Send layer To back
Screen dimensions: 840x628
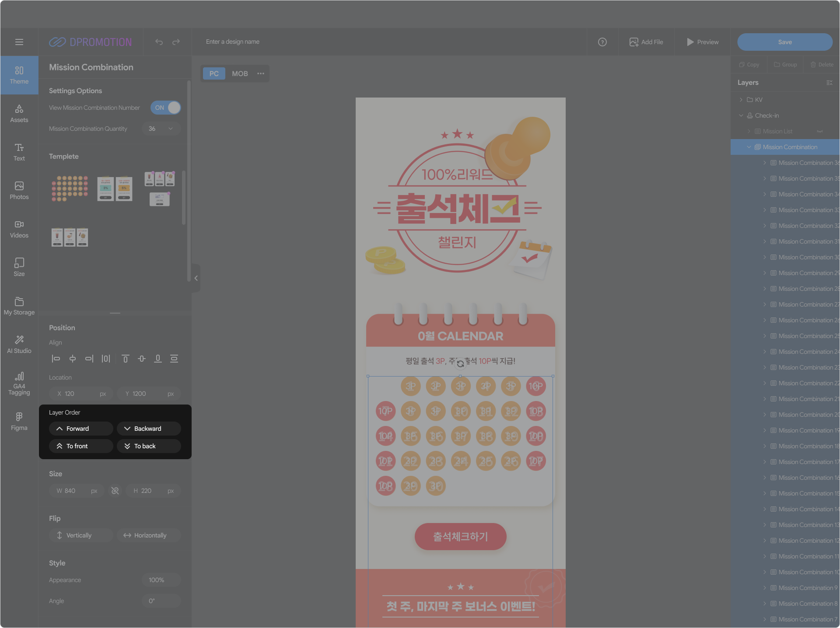click(x=149, y=446)
